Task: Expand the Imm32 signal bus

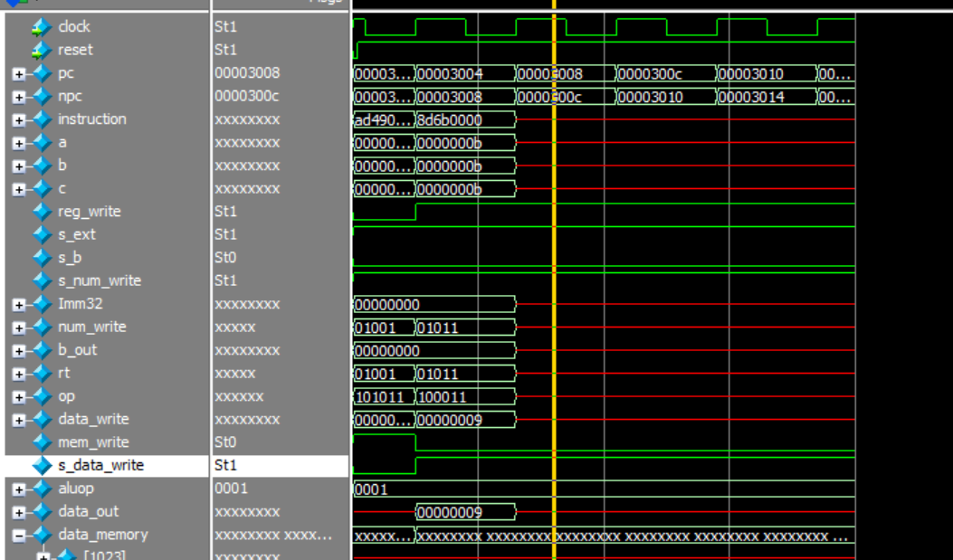Action: 19,305
